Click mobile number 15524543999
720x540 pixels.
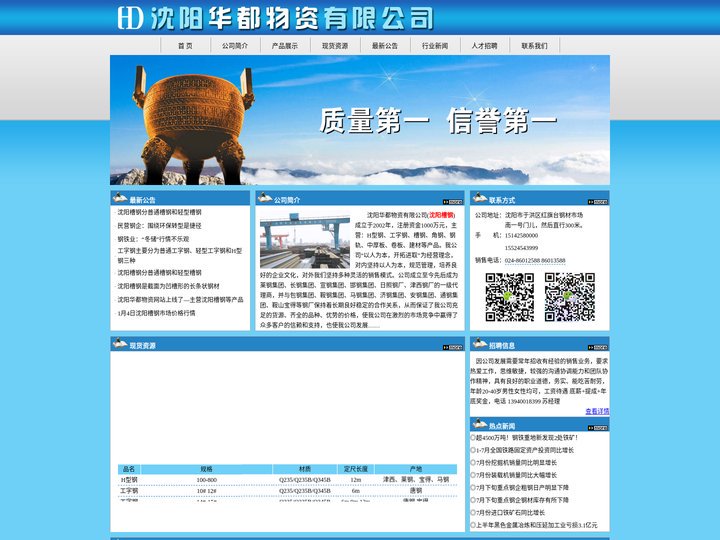click(x=521, y=248)
